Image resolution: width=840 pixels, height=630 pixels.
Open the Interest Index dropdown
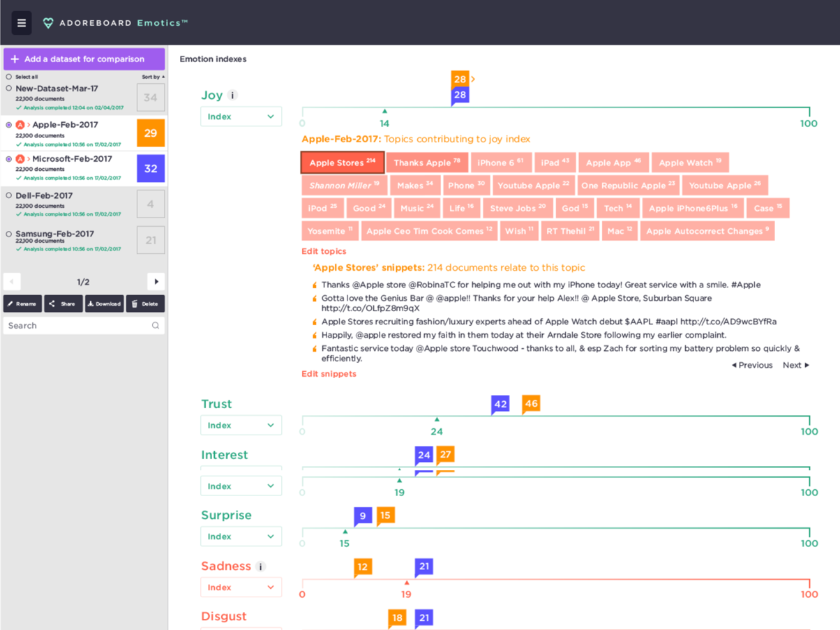pyautogui.click(x=241, y=486)
